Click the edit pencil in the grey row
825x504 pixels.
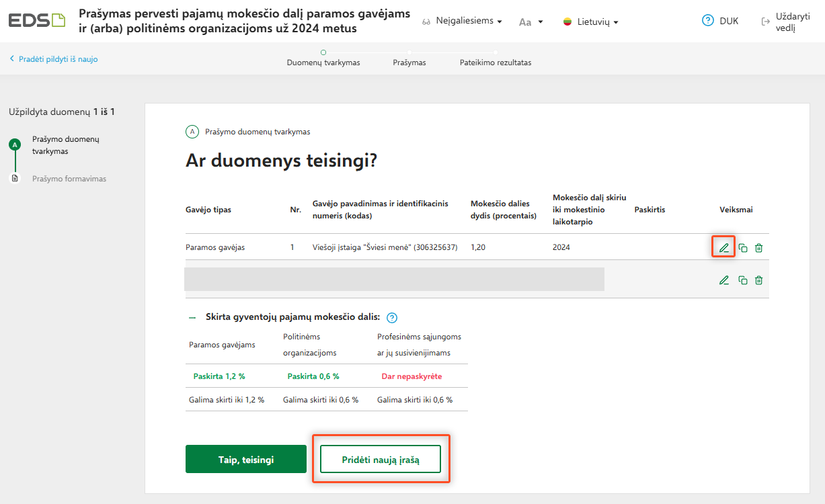pos(723,280)
